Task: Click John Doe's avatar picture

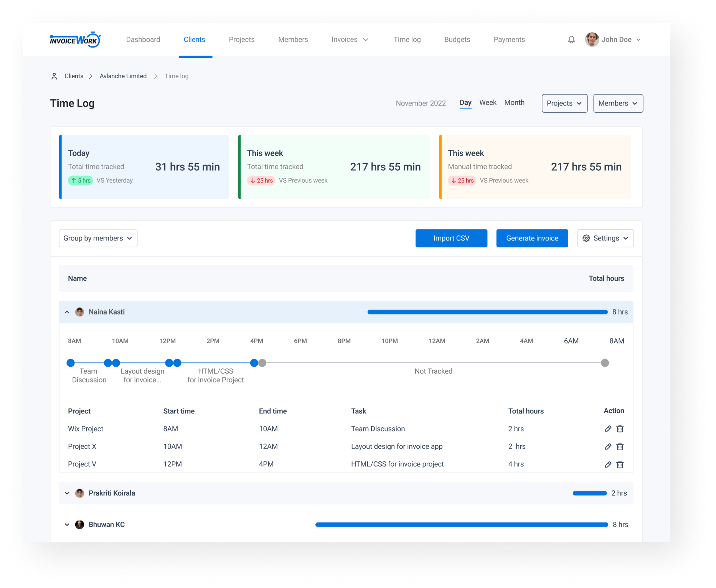Action: click(592, 40)
